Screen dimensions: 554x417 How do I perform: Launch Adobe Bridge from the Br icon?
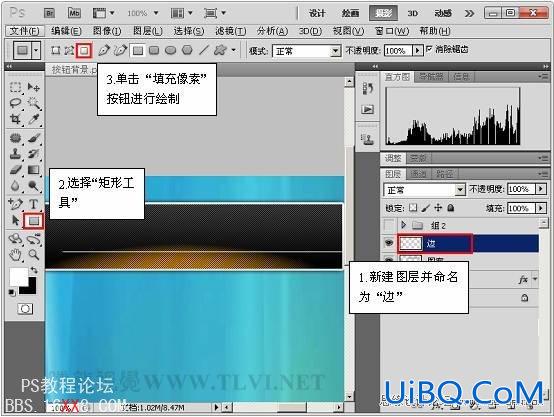click(49, 13)
